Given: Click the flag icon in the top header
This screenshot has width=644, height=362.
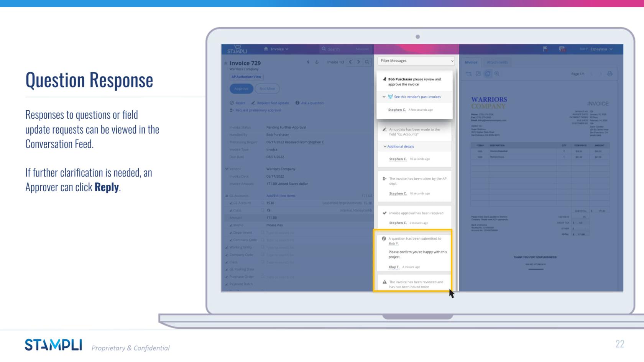Looking at the screenshot, I should (x=545, y=49).
